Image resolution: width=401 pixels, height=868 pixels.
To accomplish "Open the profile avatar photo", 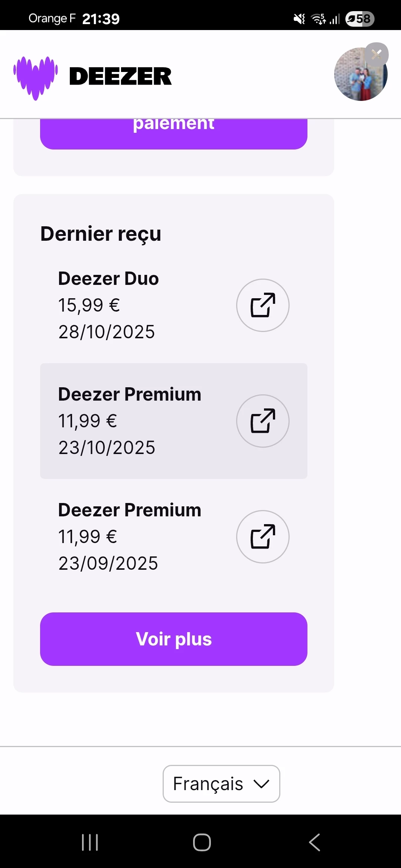I will [x=358, y=76].
